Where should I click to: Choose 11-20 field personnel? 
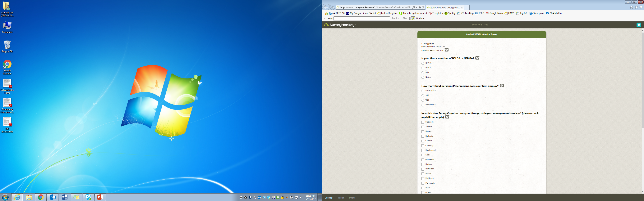tap(423, 100)
